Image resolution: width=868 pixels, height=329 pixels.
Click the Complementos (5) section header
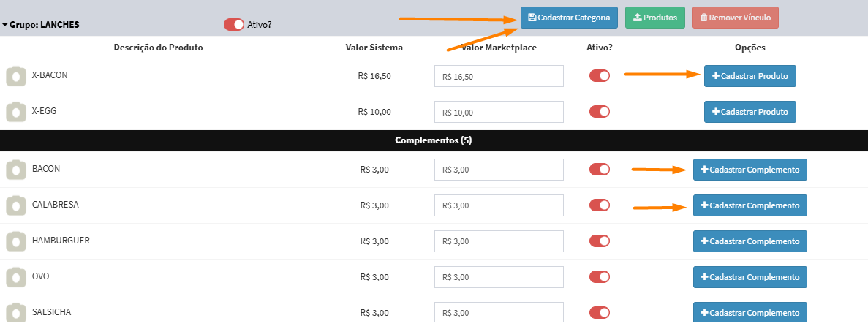pos(434,140)
